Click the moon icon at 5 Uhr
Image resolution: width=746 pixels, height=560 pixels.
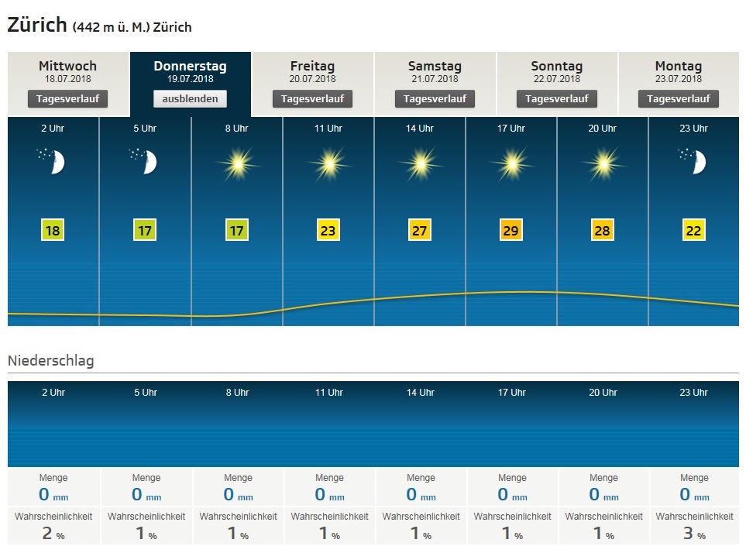click(145, 162)
